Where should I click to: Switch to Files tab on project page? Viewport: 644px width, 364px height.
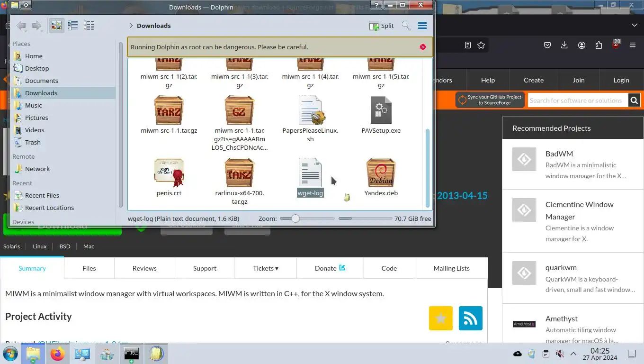click(x=89, y=268)
